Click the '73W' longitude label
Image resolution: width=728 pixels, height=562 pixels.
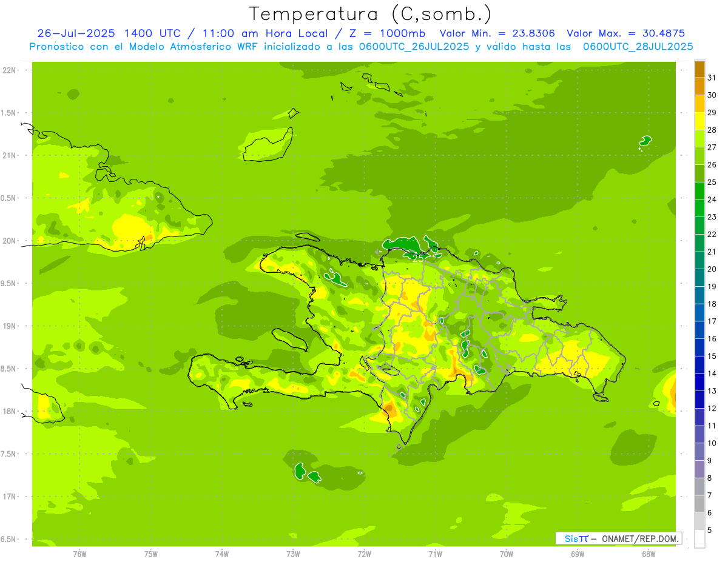point(293,554)
